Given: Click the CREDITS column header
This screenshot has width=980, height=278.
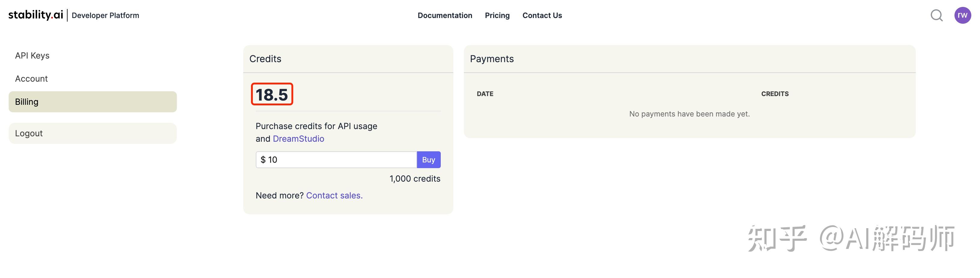Looking at the screenshot, I should (775, 94).
